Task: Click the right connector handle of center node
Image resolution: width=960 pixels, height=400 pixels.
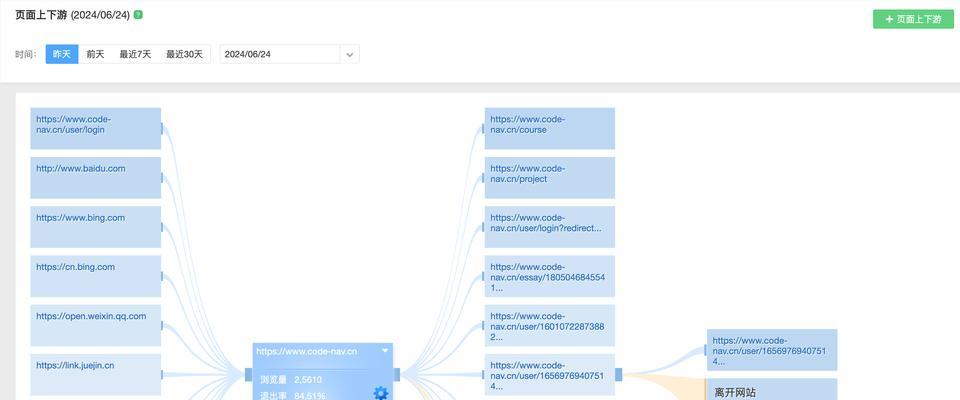Action: pyautogui.click(x=397, y=374)
